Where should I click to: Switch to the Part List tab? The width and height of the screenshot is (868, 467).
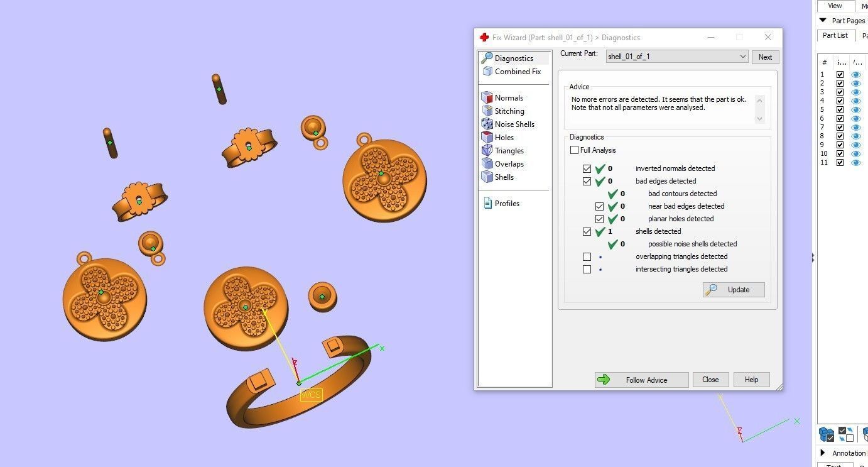835,35
